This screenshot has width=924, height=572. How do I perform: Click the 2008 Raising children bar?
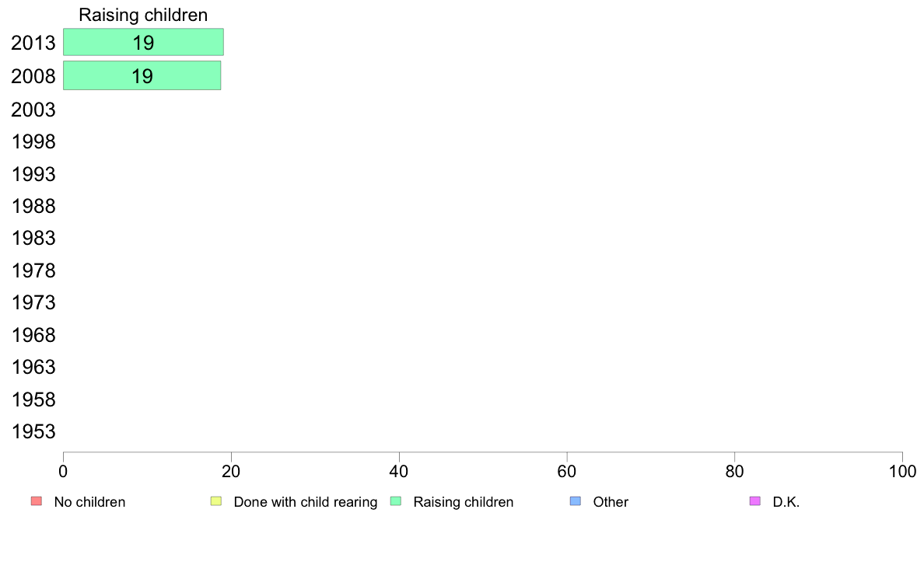point(142,75)
